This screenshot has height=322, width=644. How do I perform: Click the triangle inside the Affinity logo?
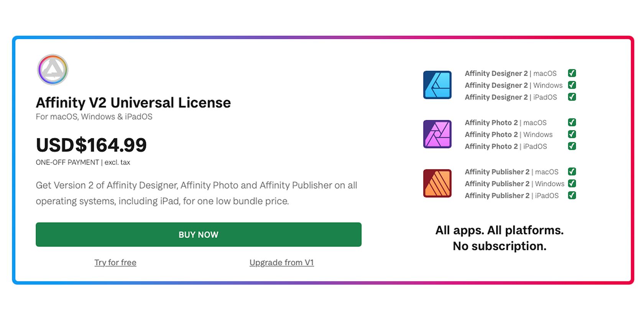coord(53,69)
